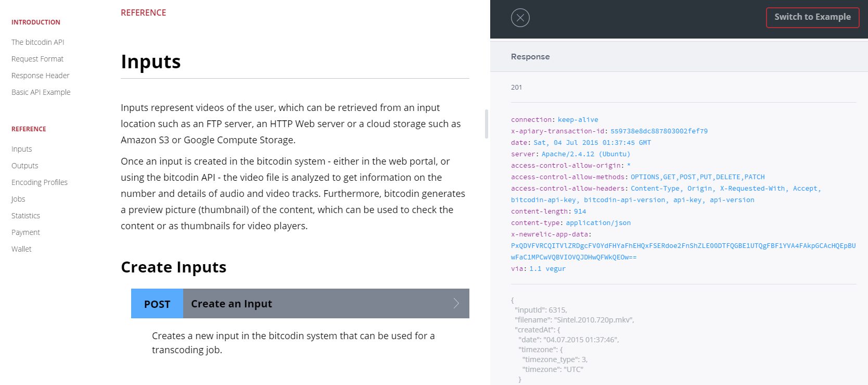Click the REFERENCE breadcrumb above Inputs heading
The width and height of the screenshot is (868, 385).
coord(144,13)
